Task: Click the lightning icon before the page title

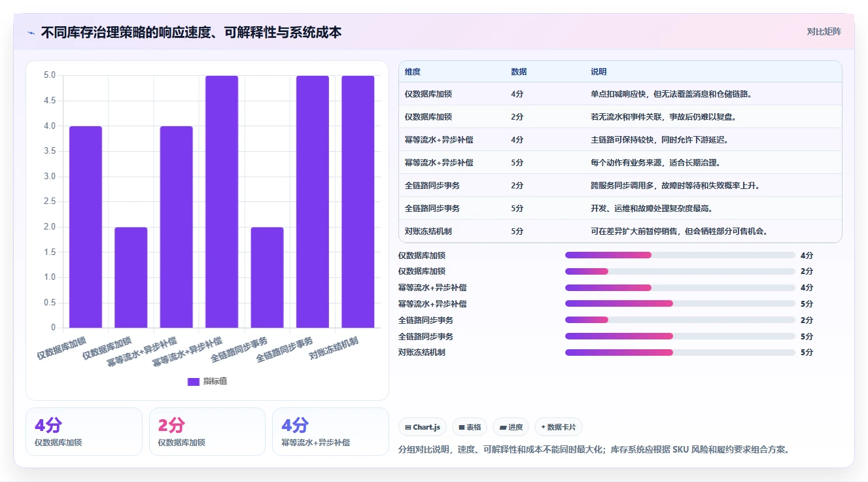Action: click(31, 33)
